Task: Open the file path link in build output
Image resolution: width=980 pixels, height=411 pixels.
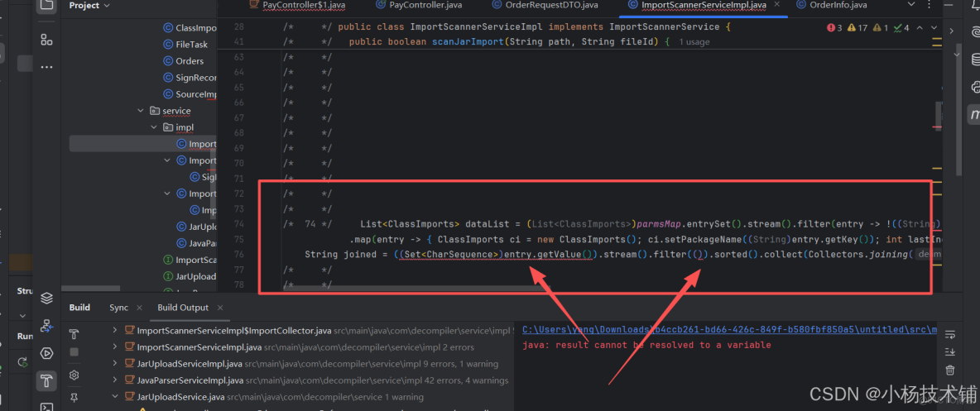Action: click(x=729, y=329)
